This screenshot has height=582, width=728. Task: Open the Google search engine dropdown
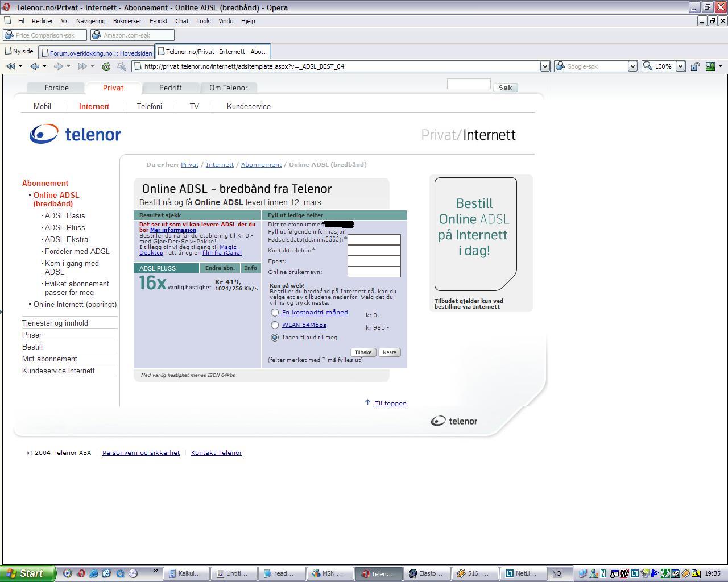632,66
